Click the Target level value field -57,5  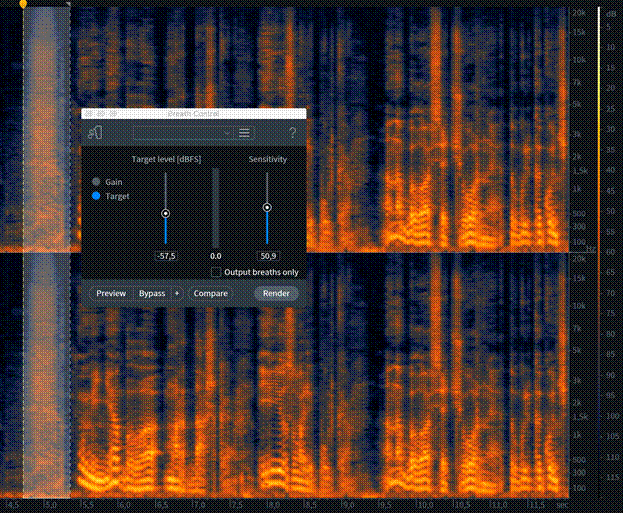tap(166, 256)
